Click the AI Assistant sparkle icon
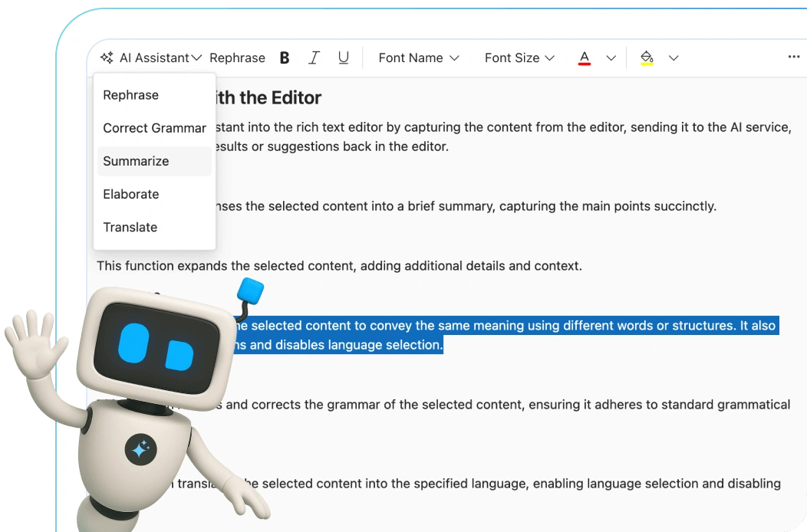Screen dimensions: 807x532 [x=107, y=57]
